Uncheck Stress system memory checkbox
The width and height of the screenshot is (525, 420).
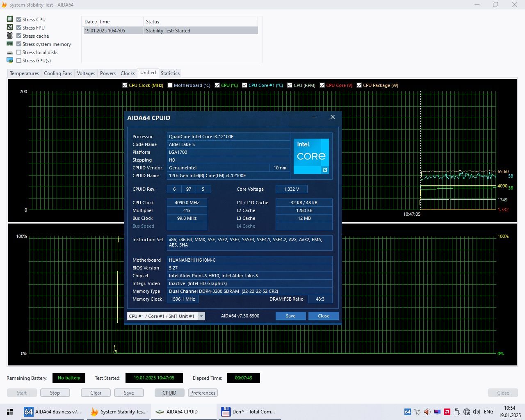click(19, 44)
